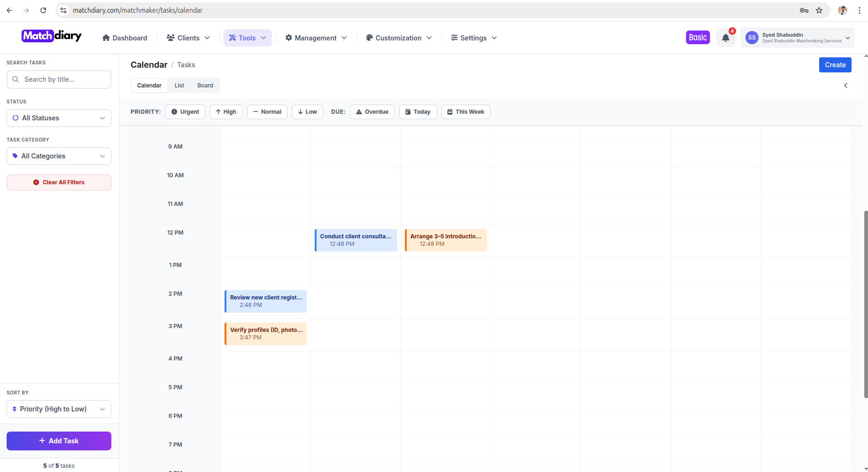Viewport: 868px width, 472px height.
Task: Click the Low priority down-arrow icon
Action: [x=301, y=112]
